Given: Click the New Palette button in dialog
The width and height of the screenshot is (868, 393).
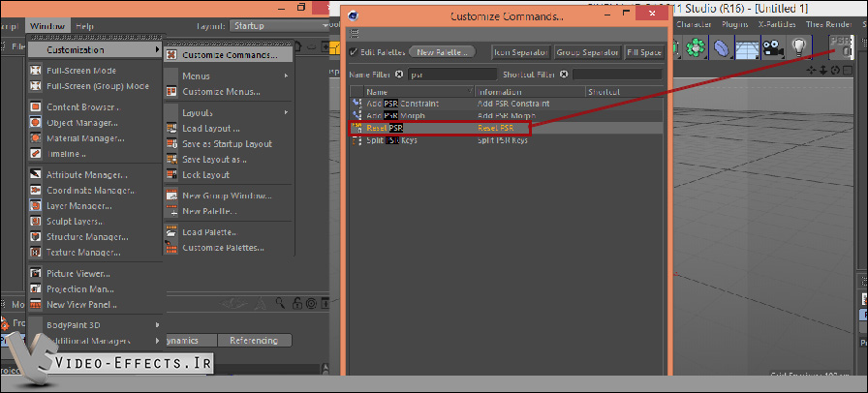Looking at the screenshot, I should 443,52.
